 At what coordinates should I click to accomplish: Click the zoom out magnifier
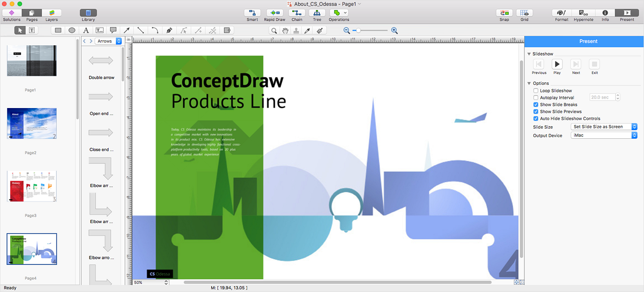[347, 30]
